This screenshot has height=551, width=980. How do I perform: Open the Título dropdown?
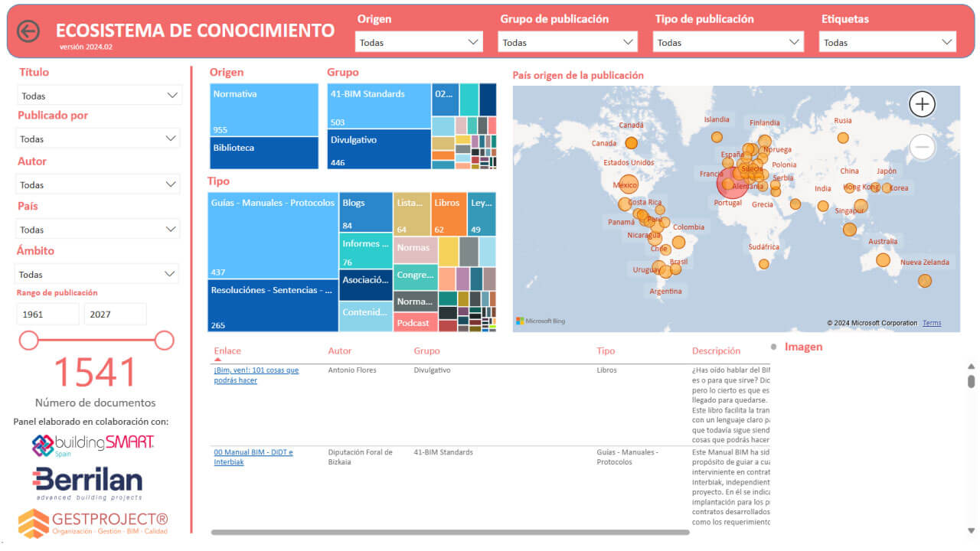point(100,96)
